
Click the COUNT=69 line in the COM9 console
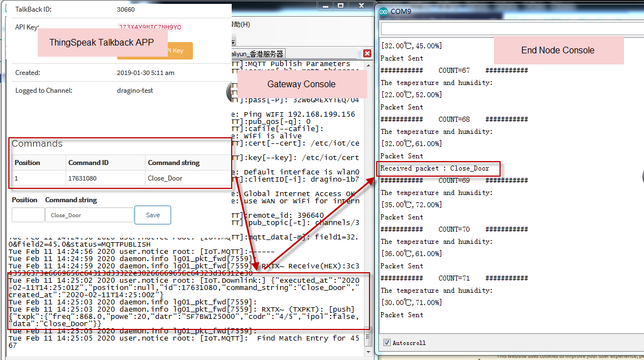tap(454, 181)
